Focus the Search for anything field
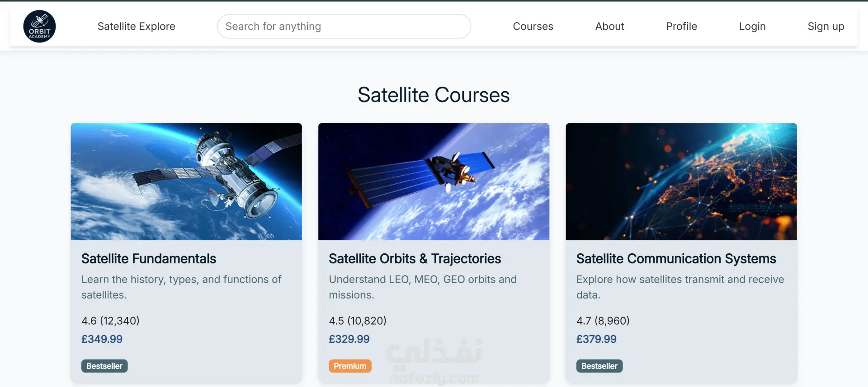The image size is (868, 387). [x=344, y=26]
